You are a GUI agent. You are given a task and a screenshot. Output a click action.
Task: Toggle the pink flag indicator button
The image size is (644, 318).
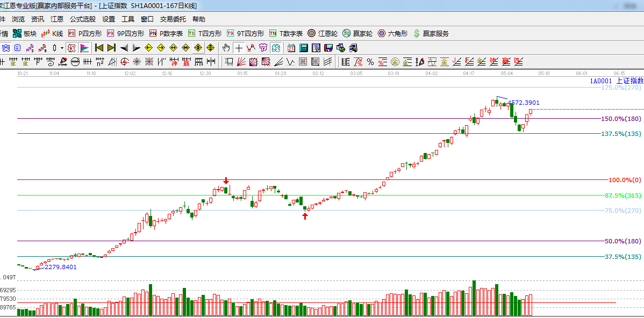click(x=84, y=48)
